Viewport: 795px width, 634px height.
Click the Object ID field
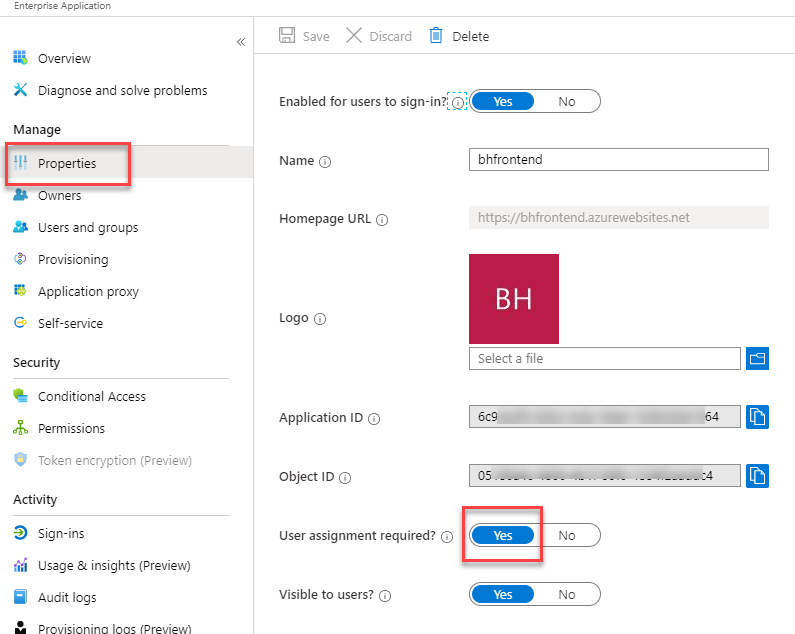(x=604, y=475)
